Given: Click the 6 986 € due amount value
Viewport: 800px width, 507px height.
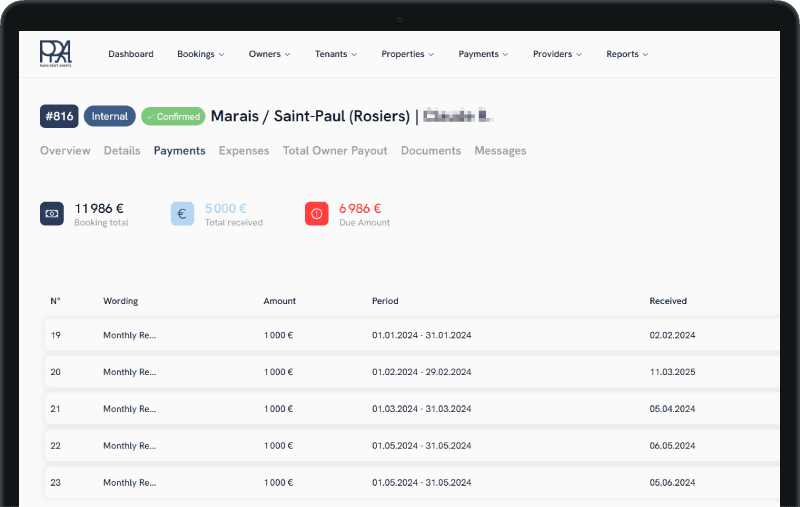Looking at the screenshot, I should coord(360,209).
